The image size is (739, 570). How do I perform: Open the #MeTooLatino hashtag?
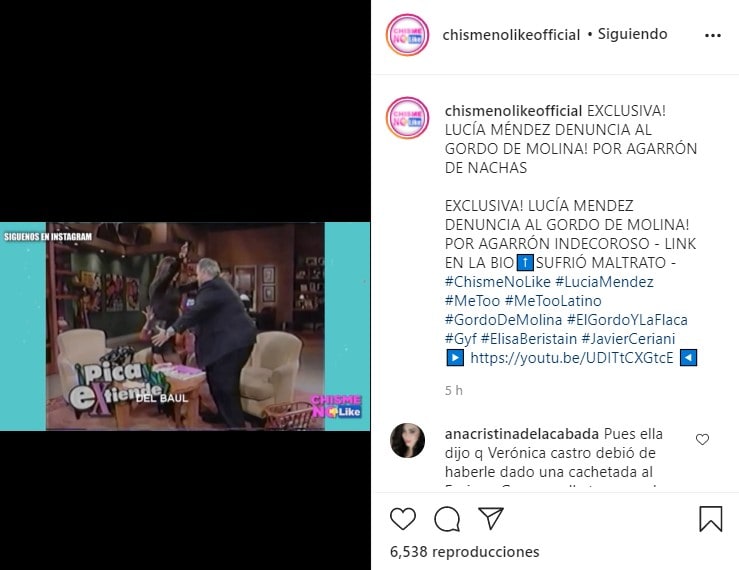[x=553, y=300]
